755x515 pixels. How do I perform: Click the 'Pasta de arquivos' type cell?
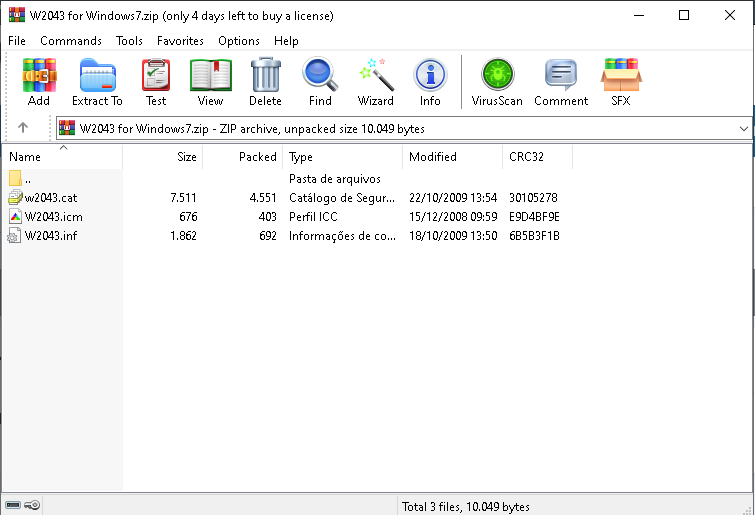335,179
